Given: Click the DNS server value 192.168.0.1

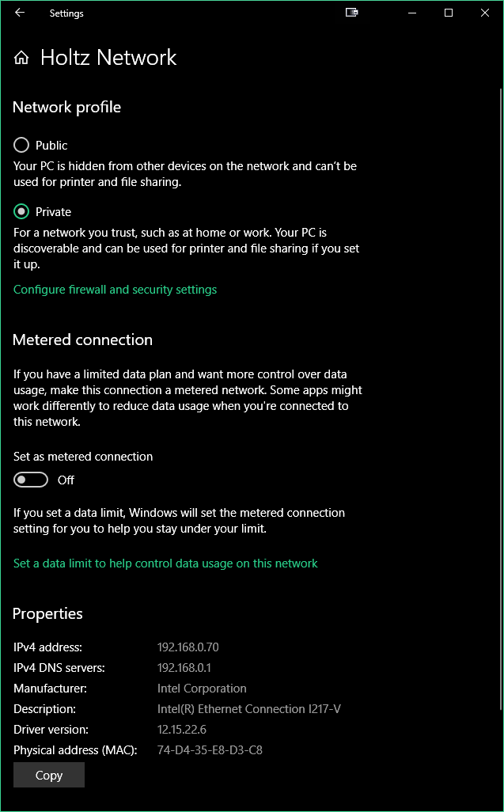Looking at the screenshot, I should tap(184, 667).
